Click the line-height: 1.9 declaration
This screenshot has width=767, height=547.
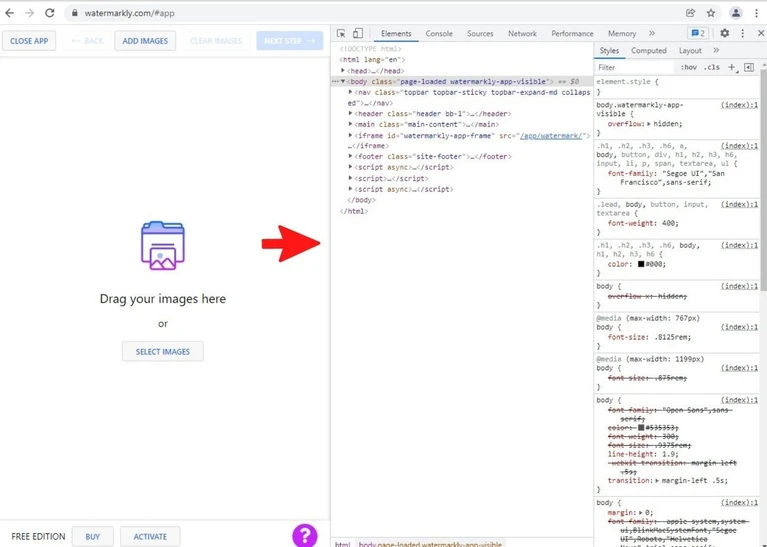643,454
